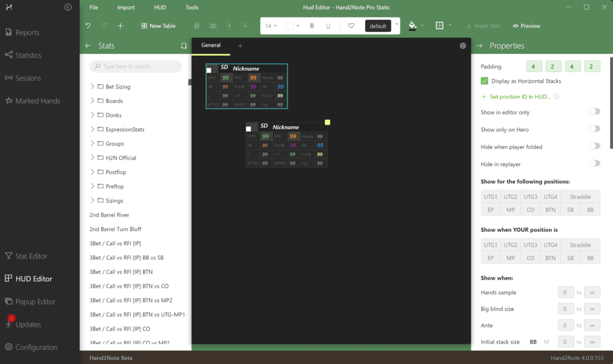Select BB under Show when YOUR position

[x=590, y=257]
